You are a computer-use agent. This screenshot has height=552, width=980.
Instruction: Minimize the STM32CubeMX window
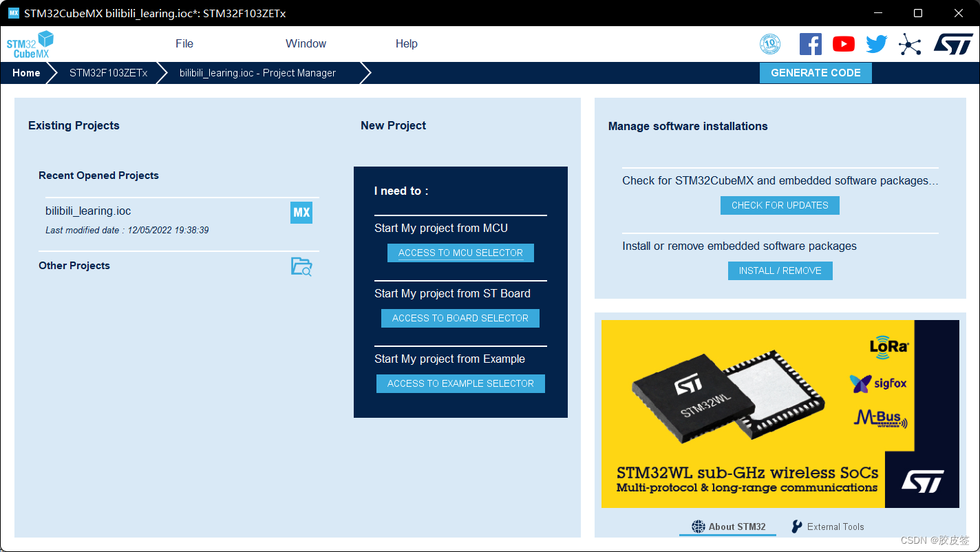click(x=877, y=13)
